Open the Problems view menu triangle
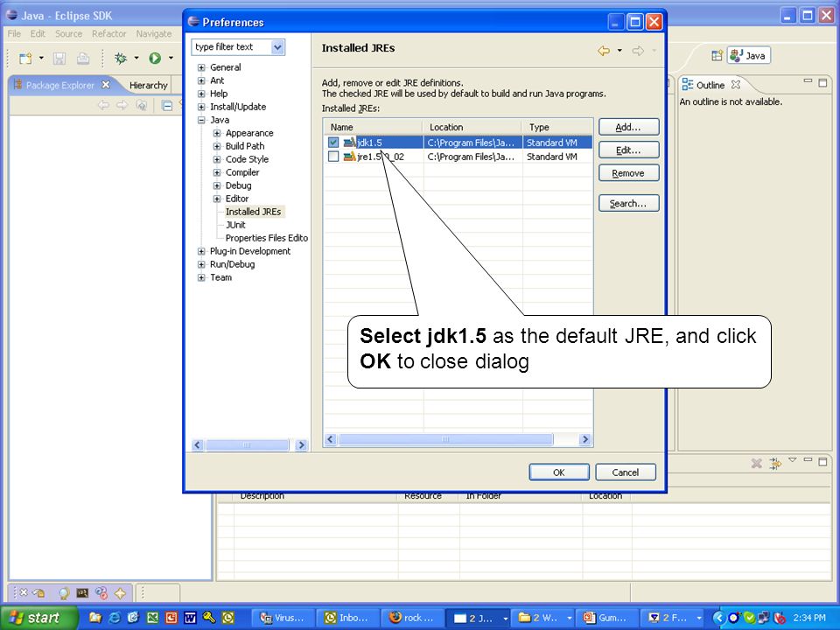This screenshot has width=840, height=630. (793, 460)
